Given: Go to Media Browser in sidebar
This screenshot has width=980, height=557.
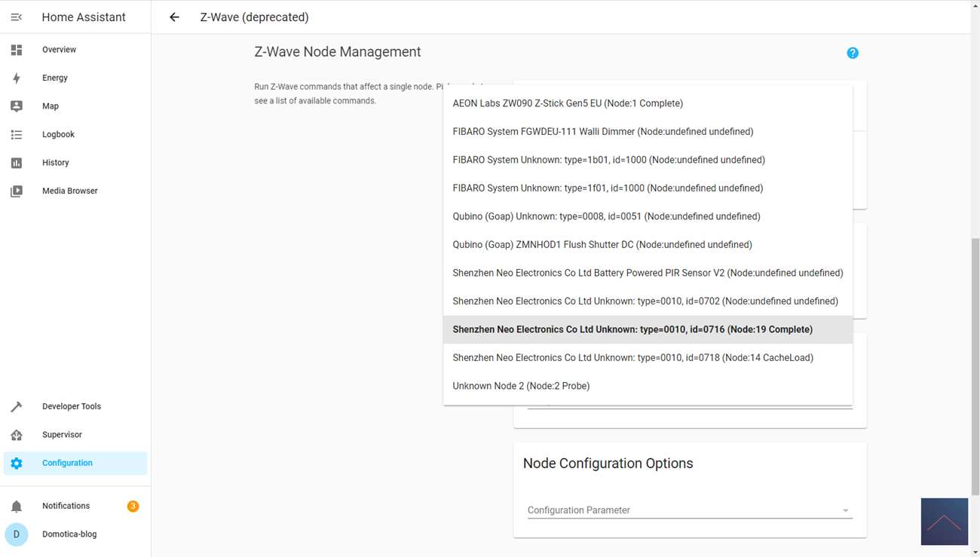Looking at the screenshot, I should tap(69, 191).
